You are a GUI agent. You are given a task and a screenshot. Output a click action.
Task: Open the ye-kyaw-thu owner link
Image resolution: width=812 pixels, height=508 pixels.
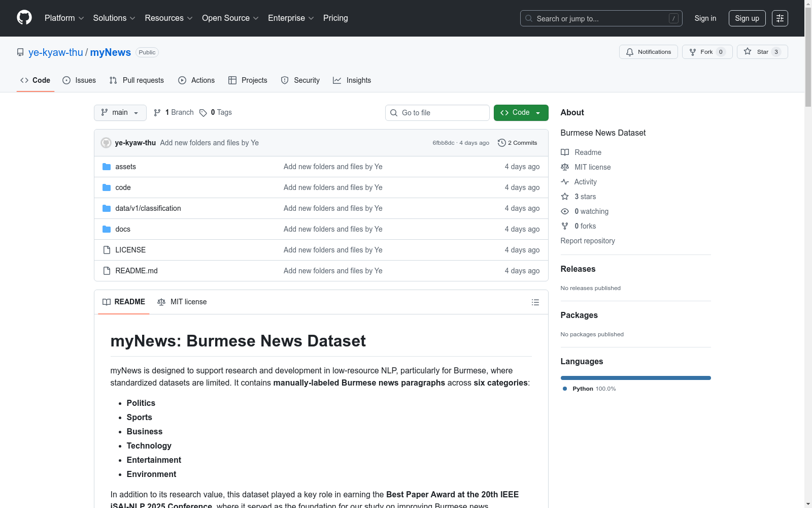[56, 52]
